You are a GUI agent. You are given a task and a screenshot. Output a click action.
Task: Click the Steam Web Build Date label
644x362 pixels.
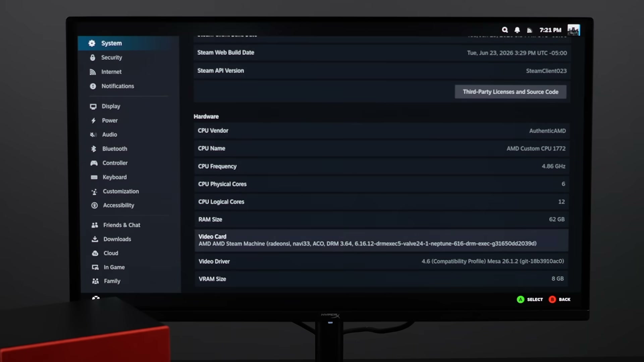pos(226,53)
